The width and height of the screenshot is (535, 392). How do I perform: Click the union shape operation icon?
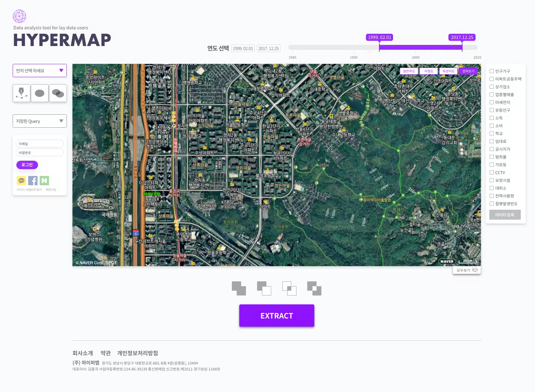coord(239,288)
